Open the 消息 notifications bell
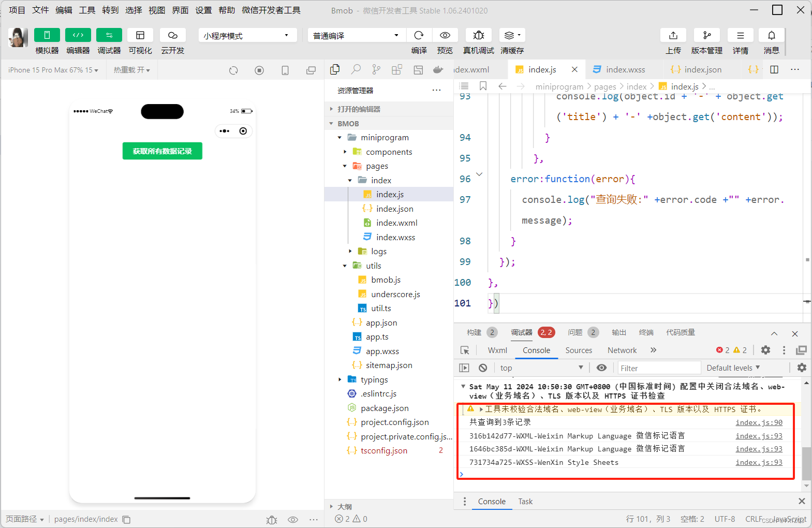The width and height of the screenshot is (812, 528). (x=772, y=35)
